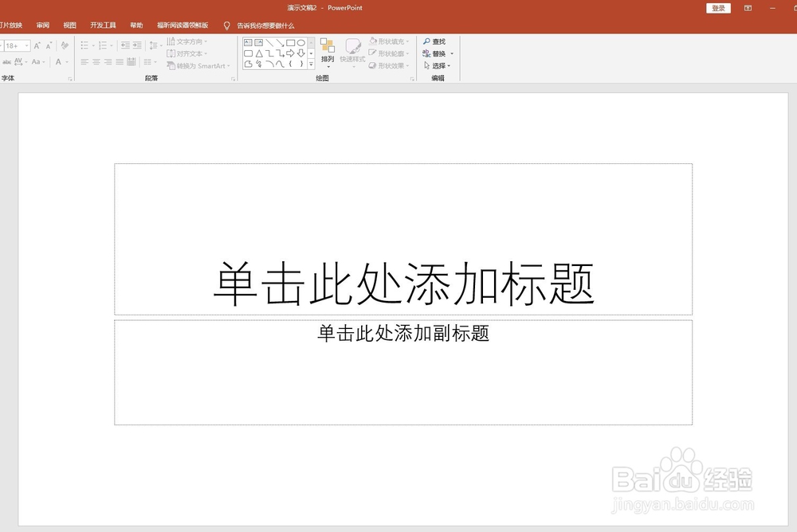The width and height of the screenshot is (797, 532).
Task: Click the font color A button
Action: (58, 62)
